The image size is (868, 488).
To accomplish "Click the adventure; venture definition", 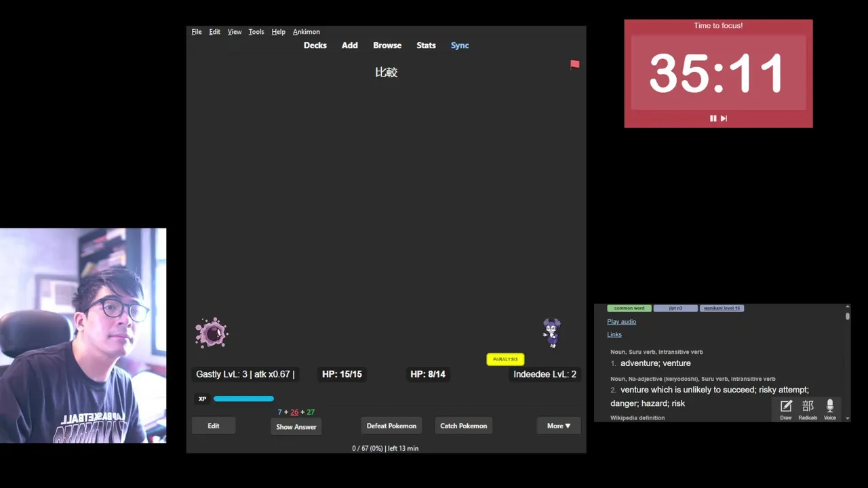I will (655, 363).
